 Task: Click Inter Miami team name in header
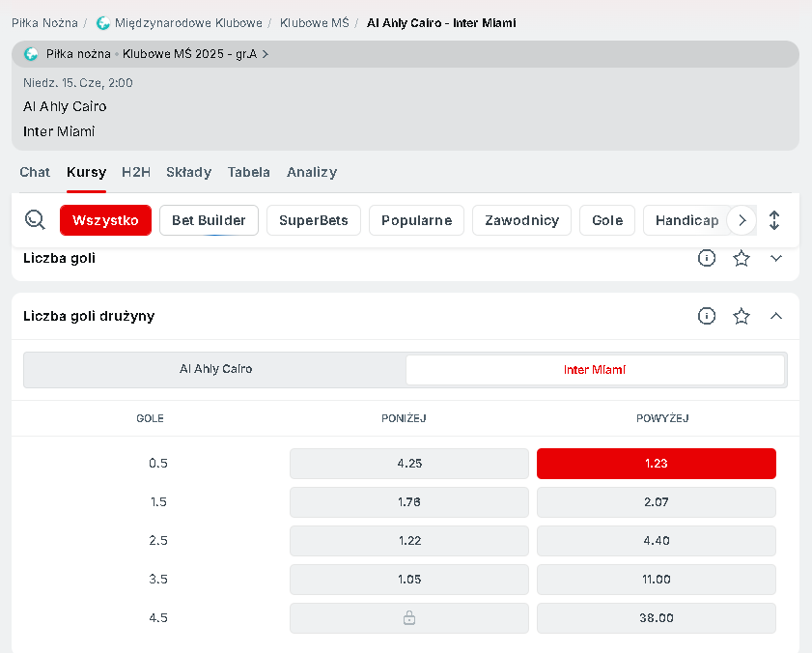click(59, 131)
